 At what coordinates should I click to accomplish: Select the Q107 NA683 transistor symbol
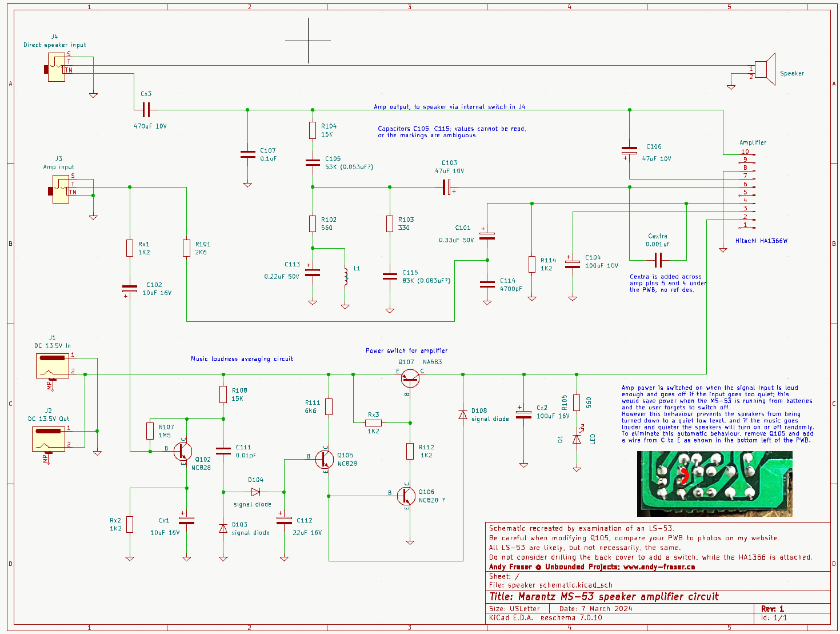click(x=410, y=378)
